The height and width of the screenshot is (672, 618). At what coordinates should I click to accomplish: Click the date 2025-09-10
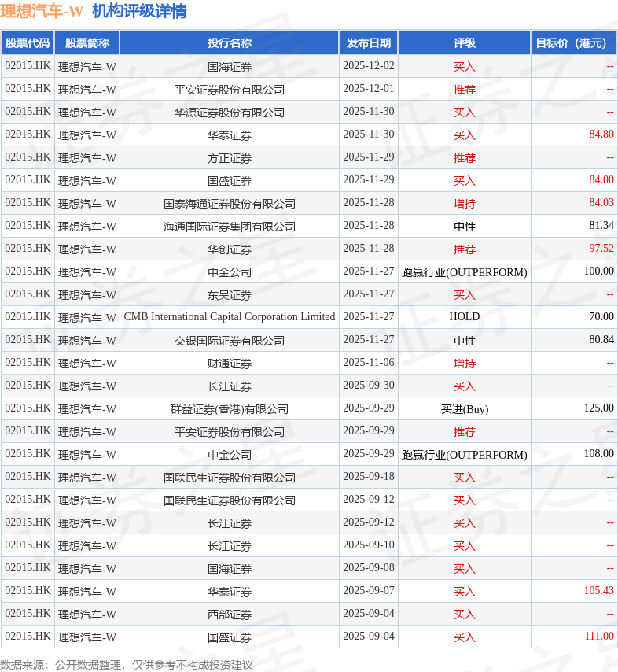point(368,545)
